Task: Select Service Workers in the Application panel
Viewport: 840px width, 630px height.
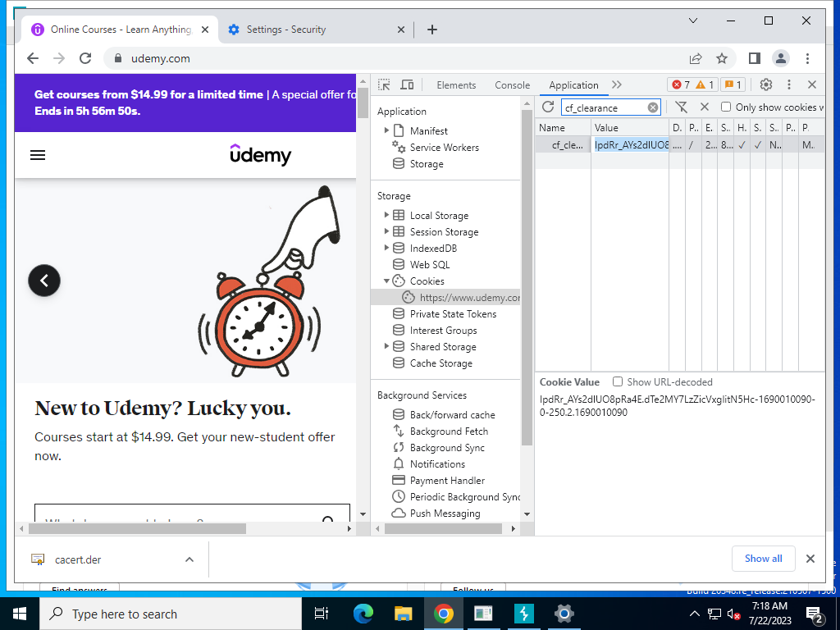Action: (x=444, y=148)
